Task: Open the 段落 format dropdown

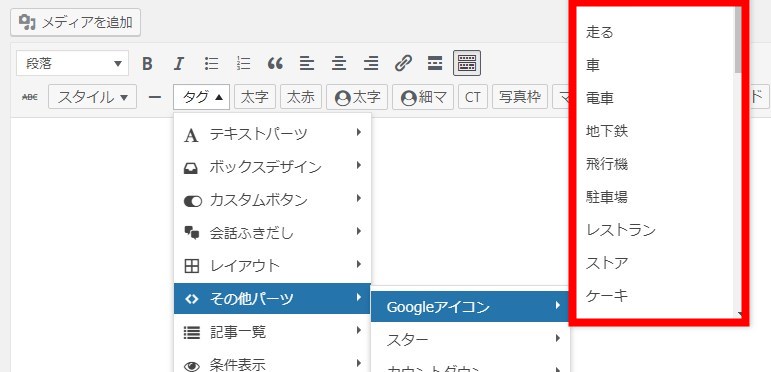Action: pos(72,63)
